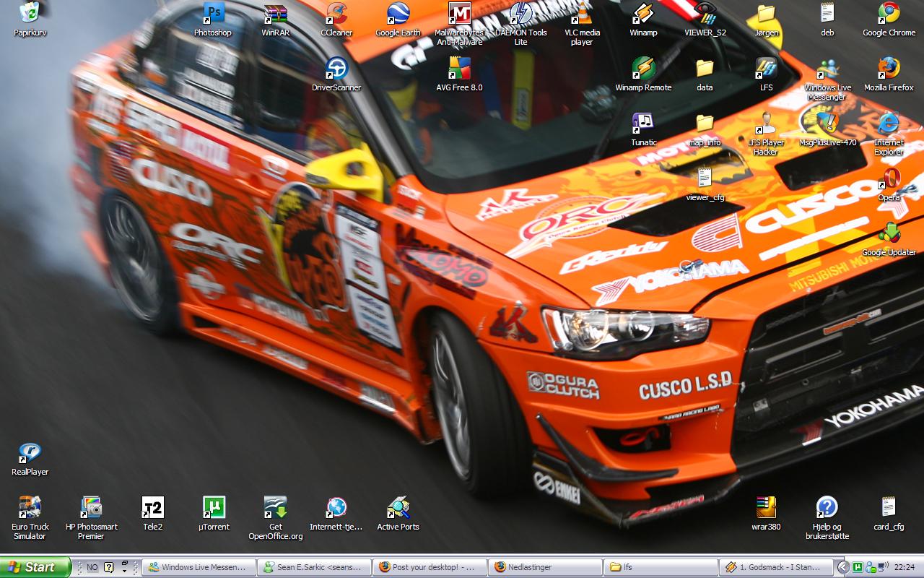This screenshot has height=578, width=924.
Task: Expand hidden system tray icons
Action: tap(842, 567)
